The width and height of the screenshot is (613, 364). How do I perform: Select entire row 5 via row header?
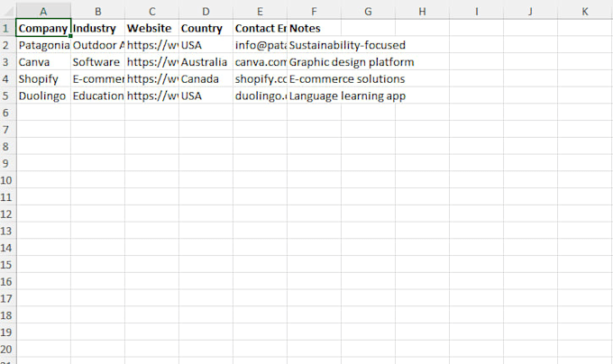8,96
